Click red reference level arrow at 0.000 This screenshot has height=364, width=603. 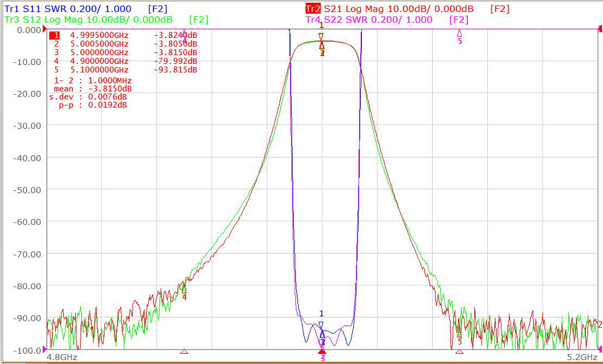[45, 29]
